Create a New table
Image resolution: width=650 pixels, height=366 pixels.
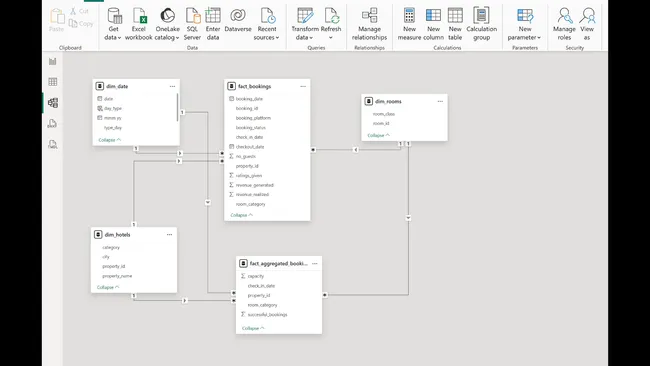455,24
